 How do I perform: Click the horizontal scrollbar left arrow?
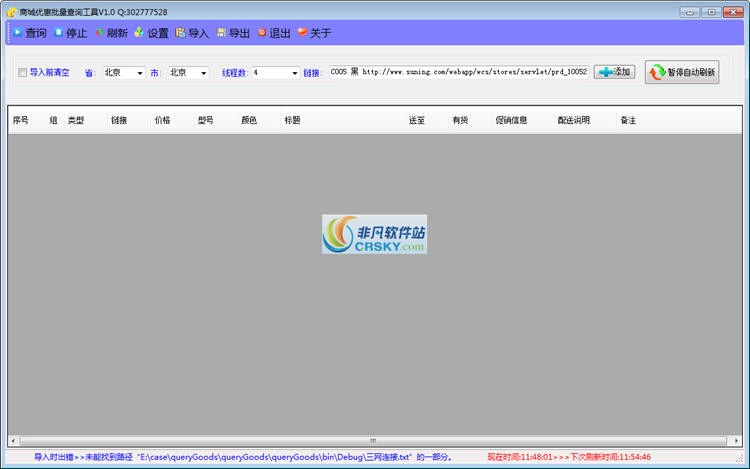click(x=13, y=440)
